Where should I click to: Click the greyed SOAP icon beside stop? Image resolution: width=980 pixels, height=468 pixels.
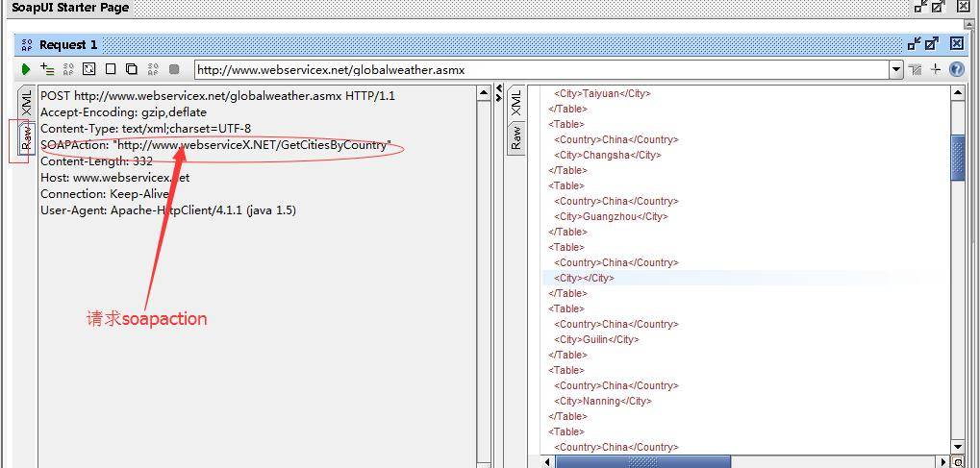(153, 69)
